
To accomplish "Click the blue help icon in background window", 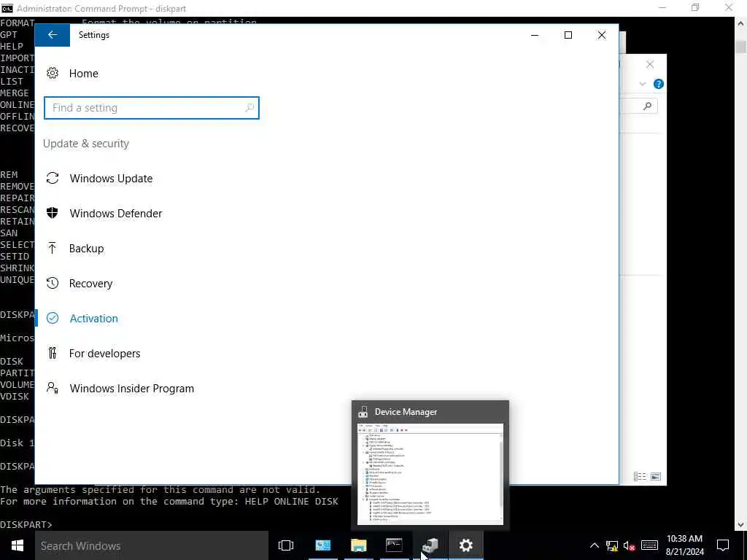I will pos(659,85).
